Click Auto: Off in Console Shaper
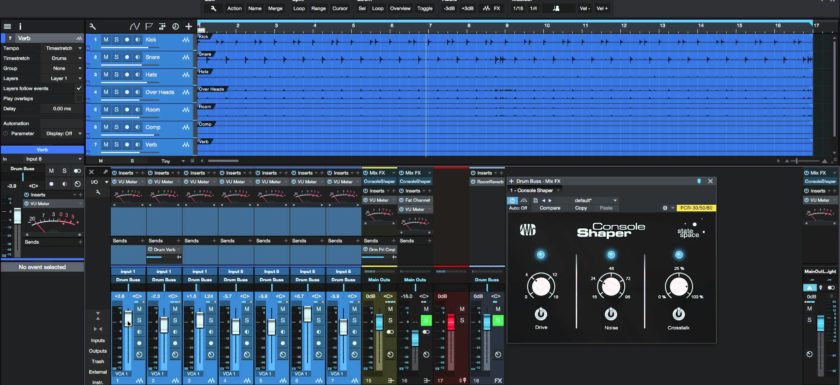Screen dimensions: 840x385 tap(518, 208)
